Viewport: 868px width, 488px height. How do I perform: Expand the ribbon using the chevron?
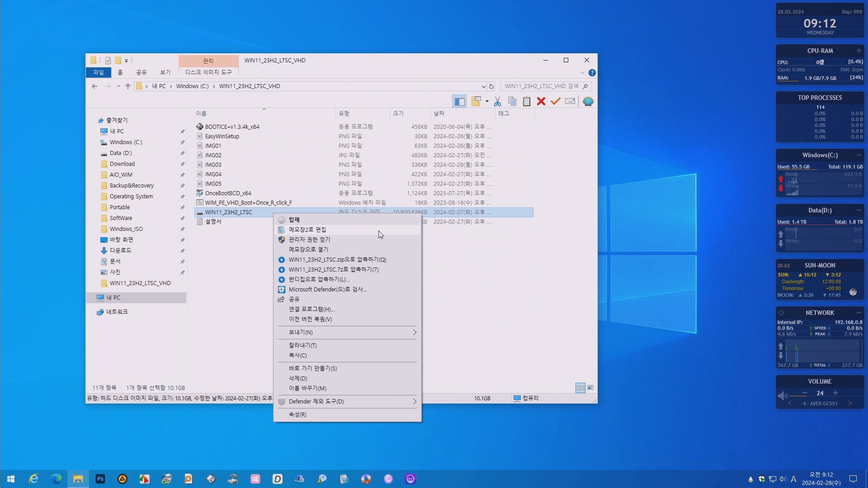(x=582, y=73)
